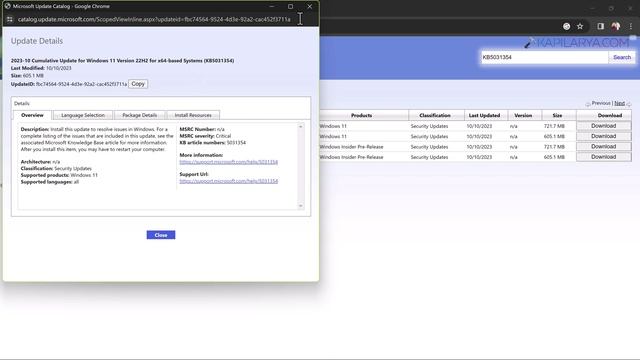Sort by Classification column header
The height and width of the screenshot is (360, 640).
(x=435, y=116)
